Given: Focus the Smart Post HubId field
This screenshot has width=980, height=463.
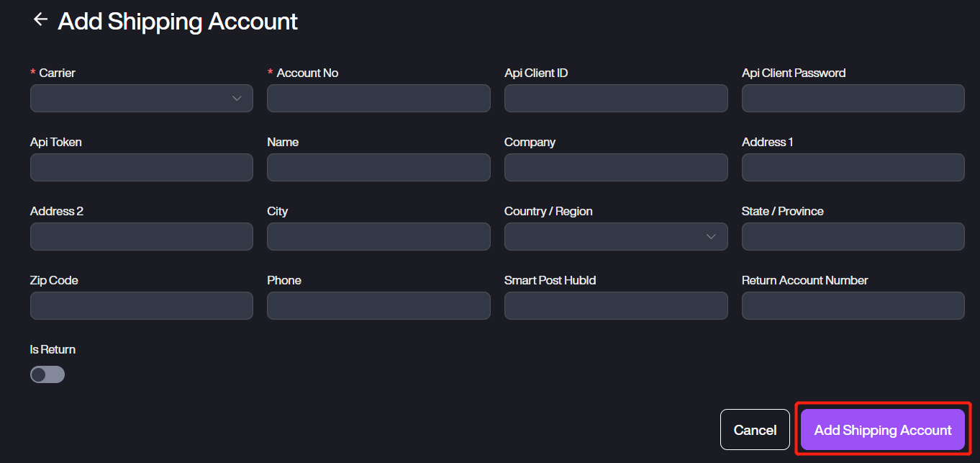Looking at the screenshot, I should 616,306.
